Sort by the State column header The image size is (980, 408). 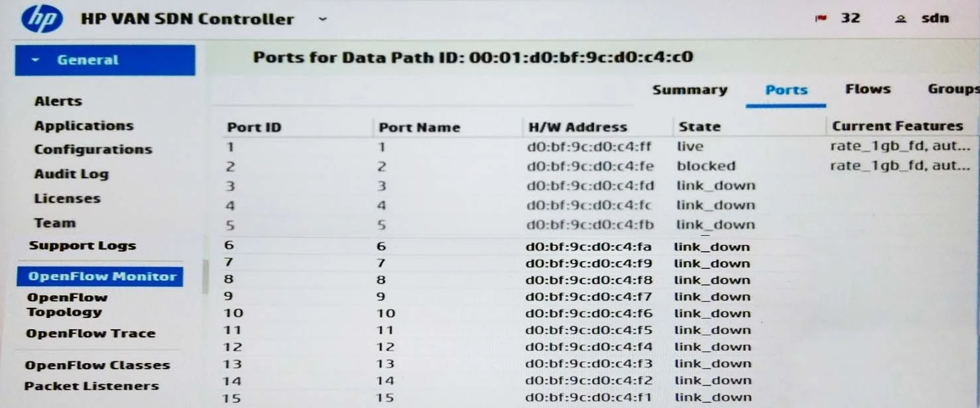point(699,127)
